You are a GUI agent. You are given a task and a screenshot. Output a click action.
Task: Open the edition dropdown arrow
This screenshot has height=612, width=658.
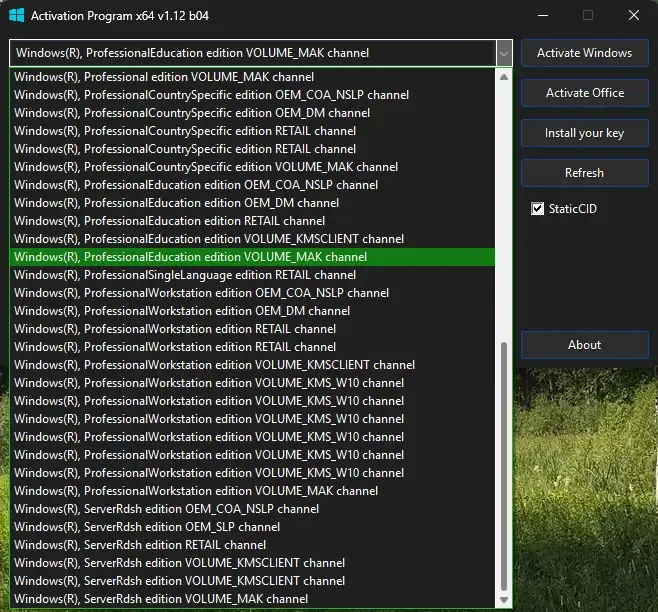tap(504, 53)
